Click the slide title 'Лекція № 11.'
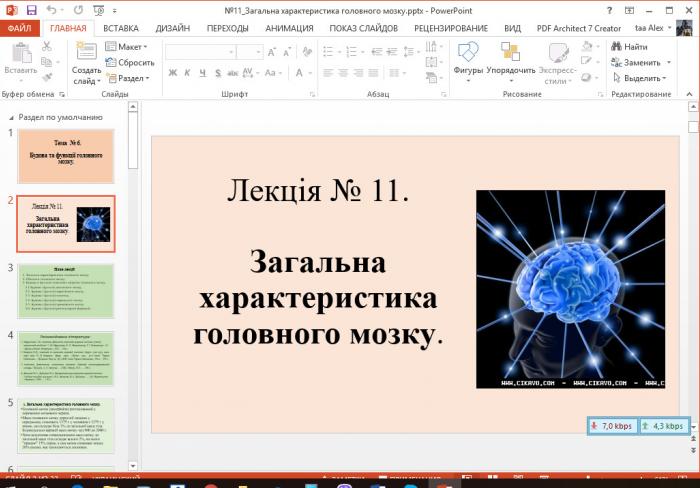The image size is (700, 488). point(318,190)
